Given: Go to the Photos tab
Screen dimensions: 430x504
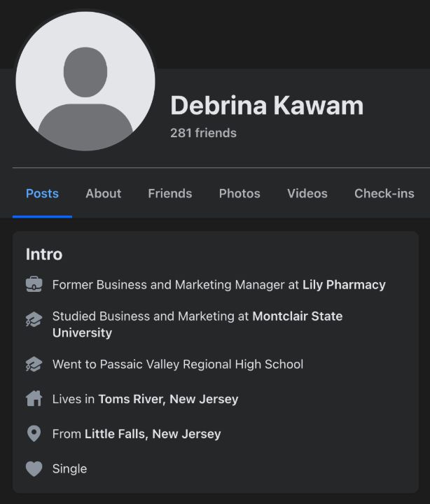Looking at the screenshot, I should [x=240, y=193].
